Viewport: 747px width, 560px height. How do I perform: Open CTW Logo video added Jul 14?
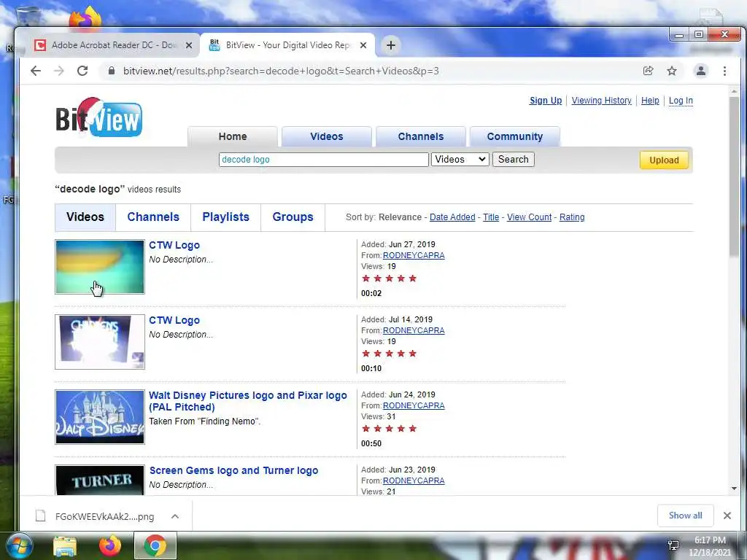click(174, 321)
